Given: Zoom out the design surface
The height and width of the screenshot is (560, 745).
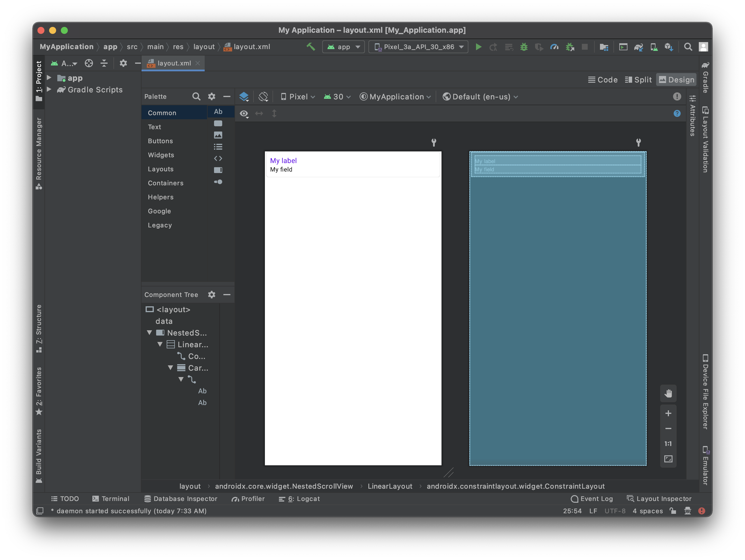Looking at the screenshot, I should tap(668, 428).
